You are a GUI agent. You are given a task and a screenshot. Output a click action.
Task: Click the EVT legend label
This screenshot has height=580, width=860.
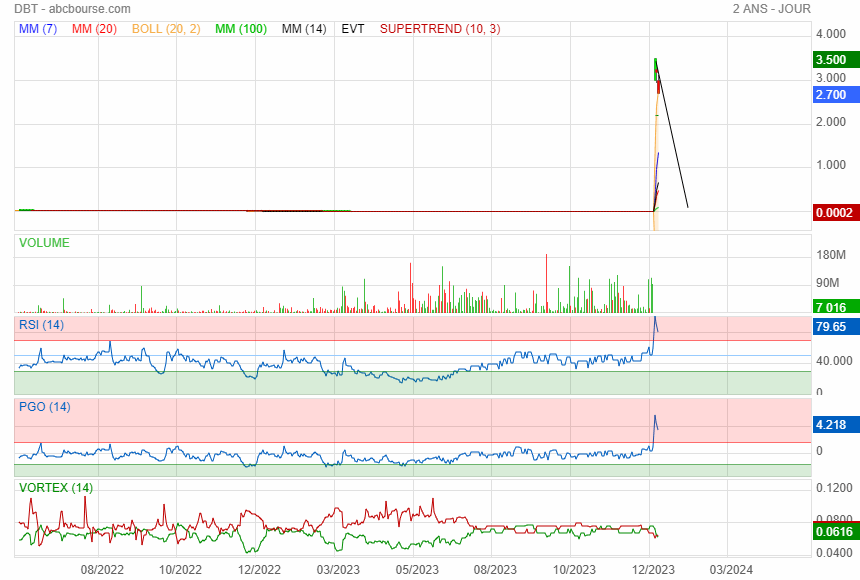click(353, 29)
